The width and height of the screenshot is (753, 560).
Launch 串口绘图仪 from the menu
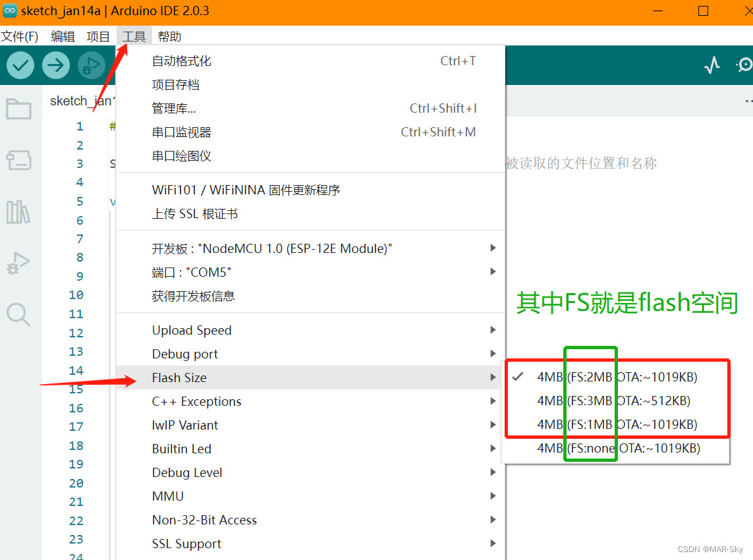pyautogui.click(x=311, y=156)
